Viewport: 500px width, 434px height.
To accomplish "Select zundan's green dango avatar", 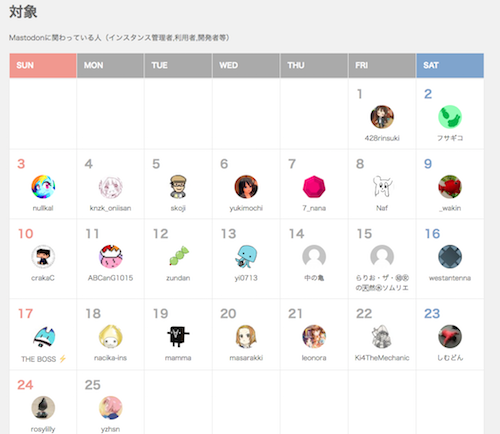I will [178, 257].
